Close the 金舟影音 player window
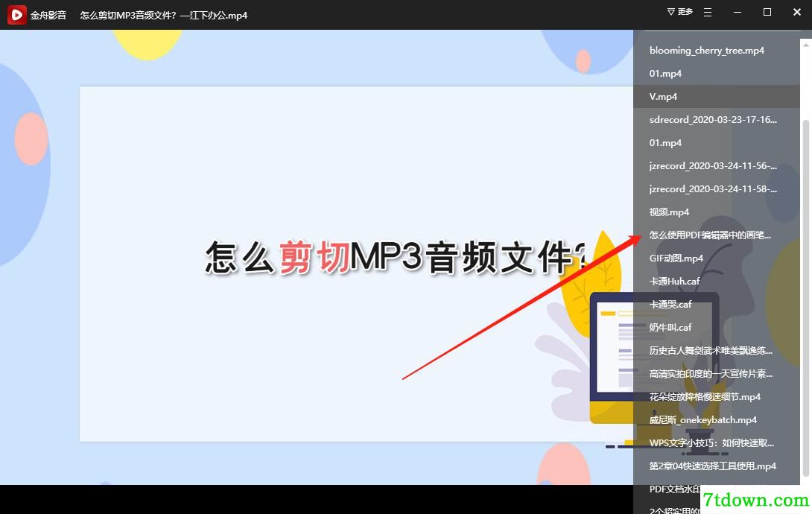812x514 pixels. [797, 12]
